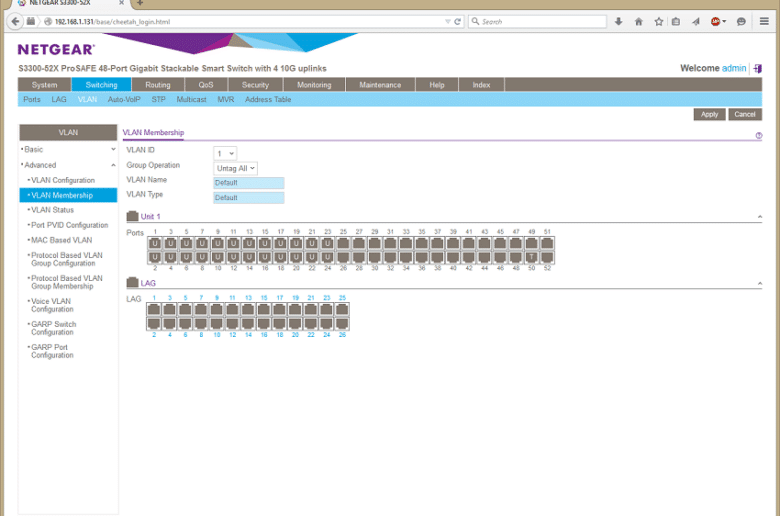Screen dimensions: 780x516
Task: Toggle LAG 1 port membership
Action: [x=154, y=310]
